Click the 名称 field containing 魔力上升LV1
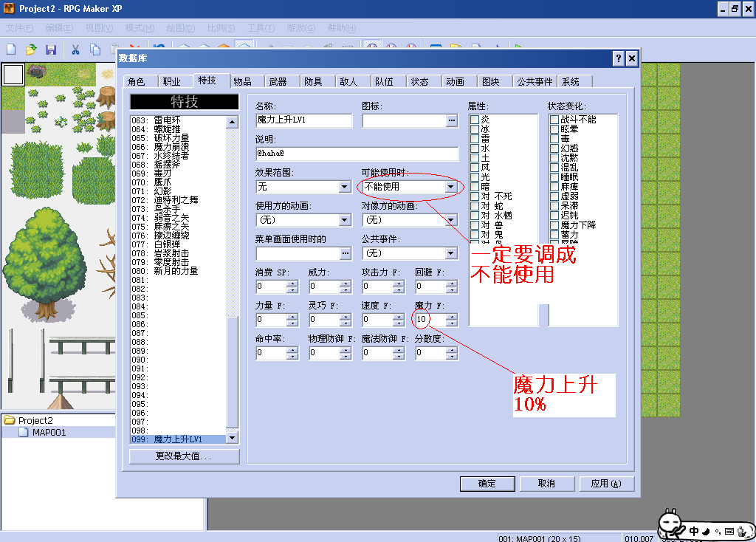Viewport: 756px width, 542px height. (x=303, y=120)
